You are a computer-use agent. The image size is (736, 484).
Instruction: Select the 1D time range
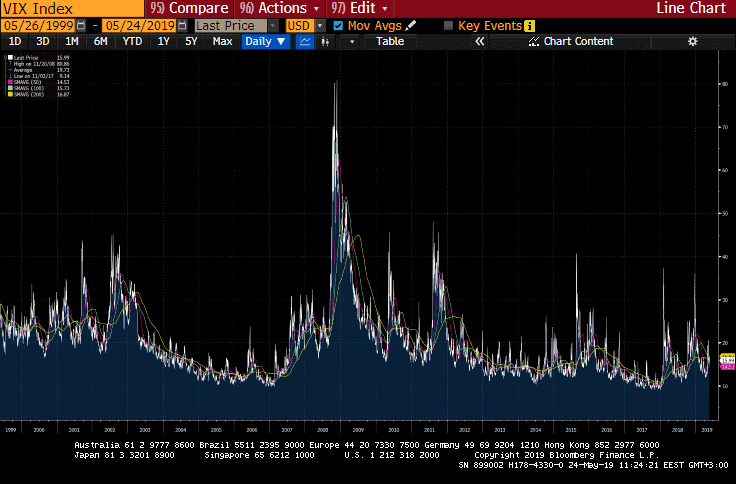coord(15,41)
